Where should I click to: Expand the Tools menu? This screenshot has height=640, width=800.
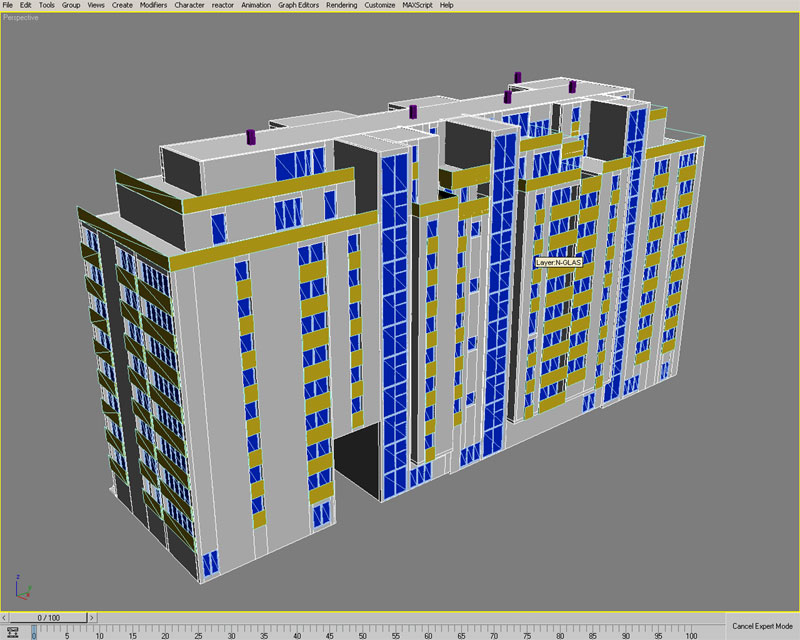pos(47,5)
